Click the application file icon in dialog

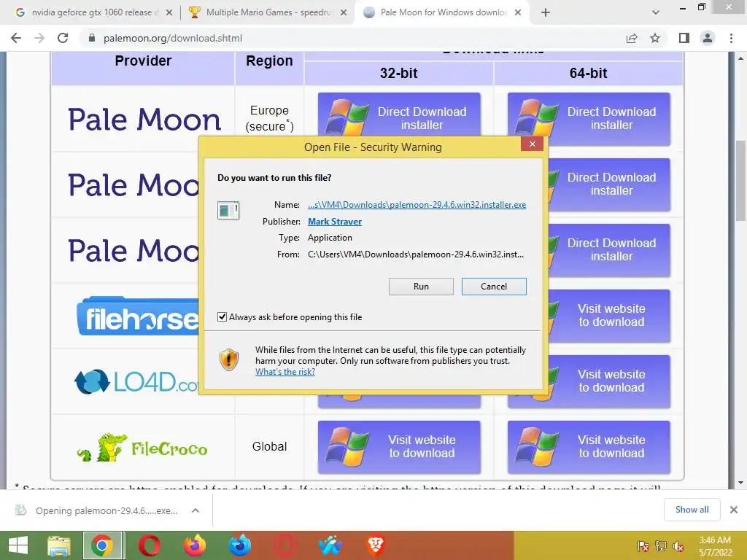pos(228,210)
